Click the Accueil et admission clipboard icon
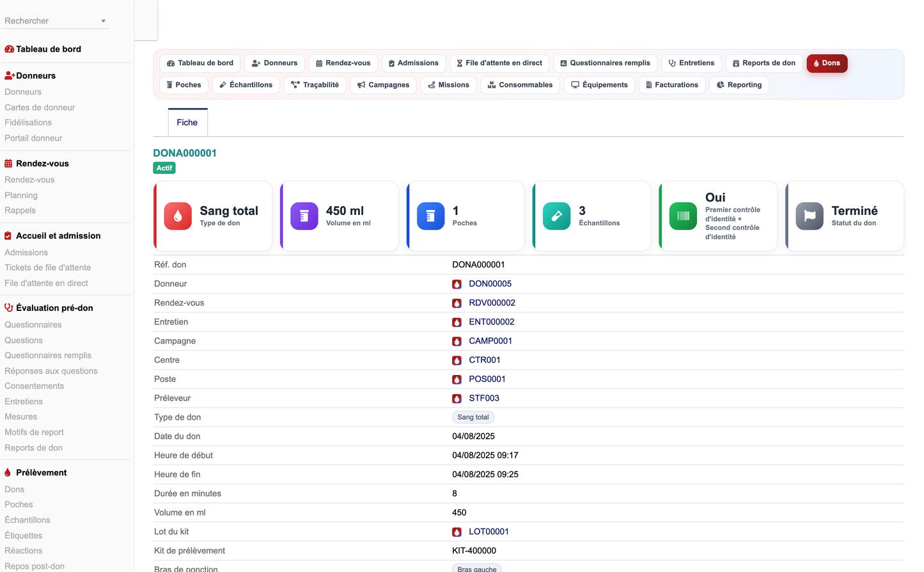The width and height of the screenshot is (924, 572). [x=8, y=236]
